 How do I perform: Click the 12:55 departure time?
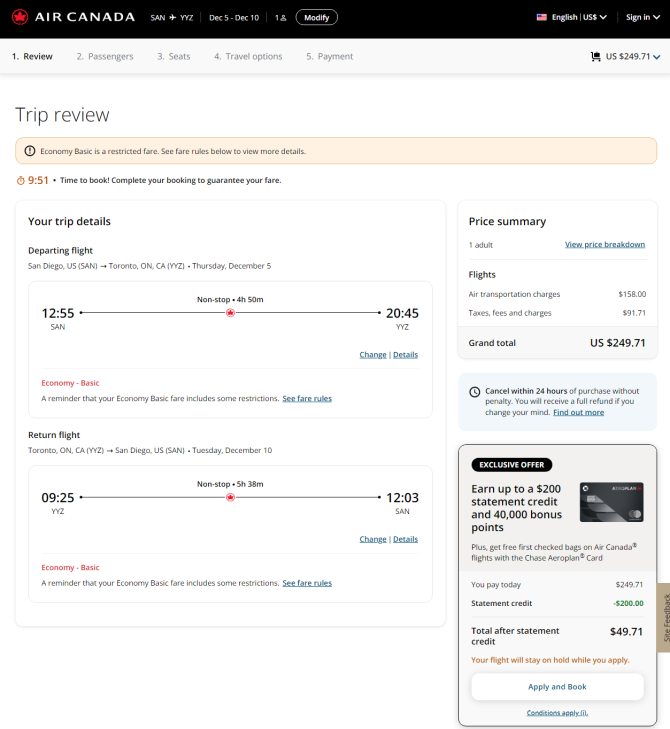click(58, 313)
